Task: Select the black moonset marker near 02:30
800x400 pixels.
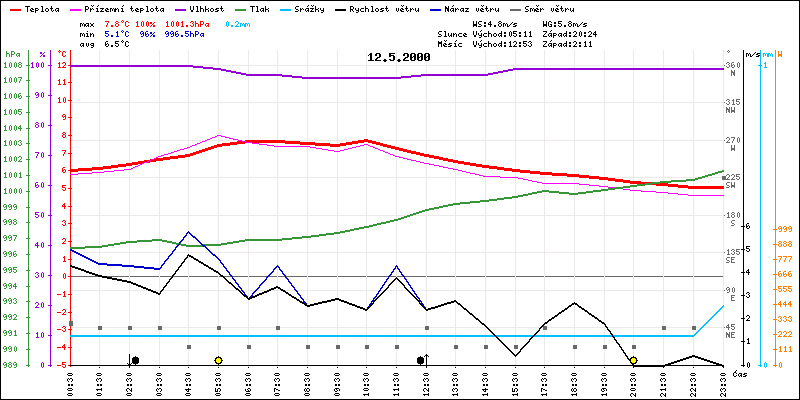Action: click(135, 360)
